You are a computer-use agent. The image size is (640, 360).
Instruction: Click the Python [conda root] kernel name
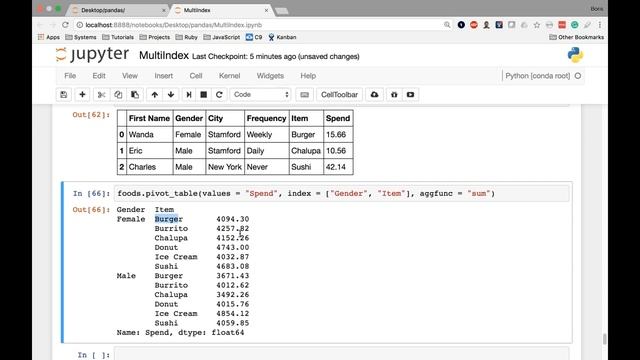point(538,76)
